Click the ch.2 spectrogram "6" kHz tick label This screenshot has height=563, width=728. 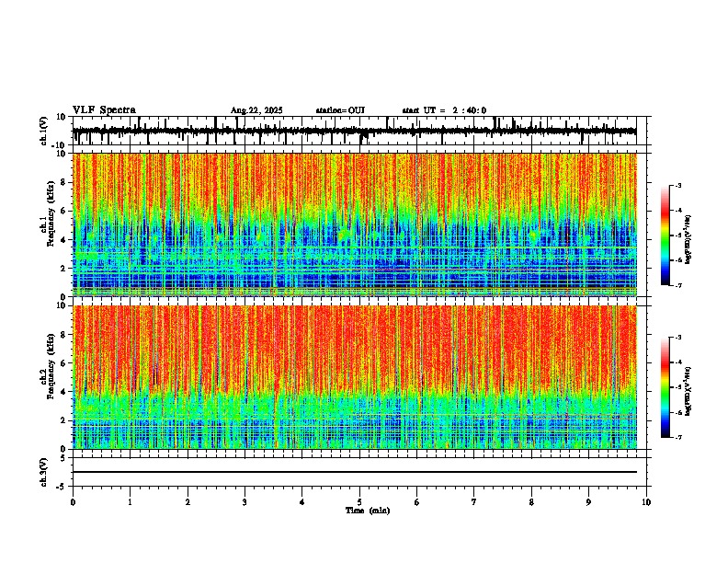tap(64, 363)
